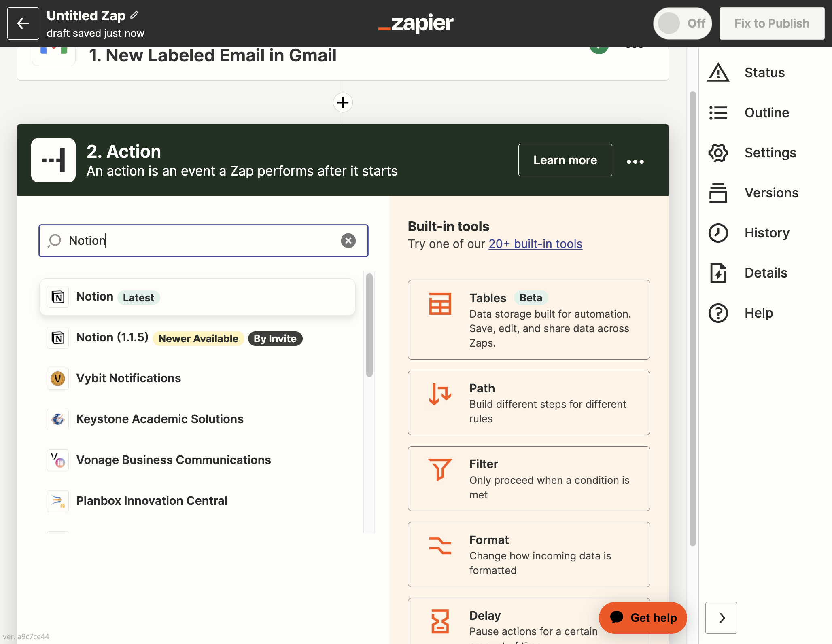The width and height of the screenshot is (832, 644).
Task: Add a step with the plus button
Action: (x=343, y=102)
